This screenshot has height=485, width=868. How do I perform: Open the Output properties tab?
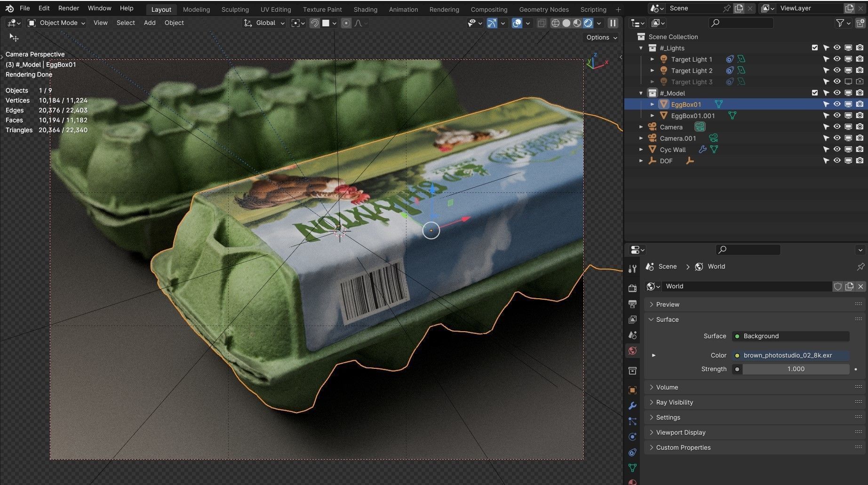coord(632,304)
